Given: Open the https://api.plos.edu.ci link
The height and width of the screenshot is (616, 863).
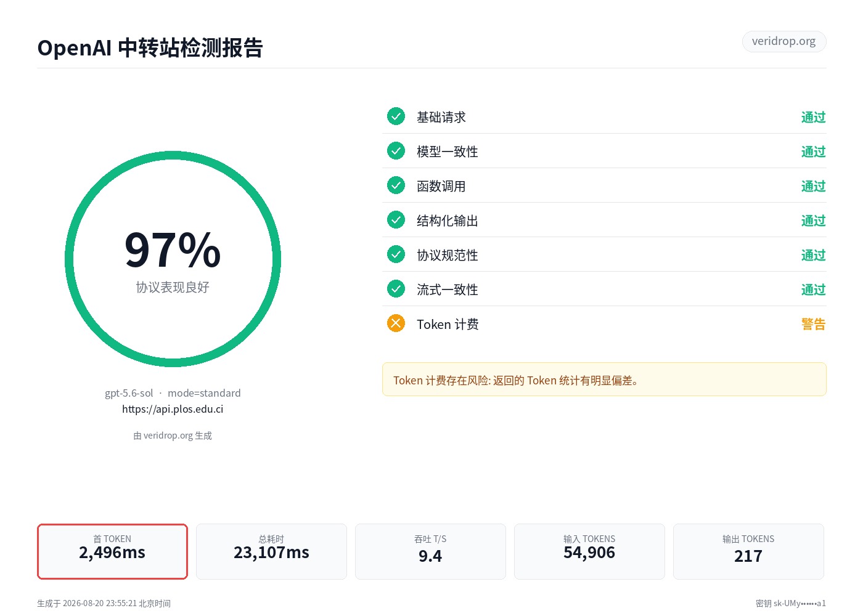Looking at the screenshot, I should pyautogui.click(x=173, y=409).
